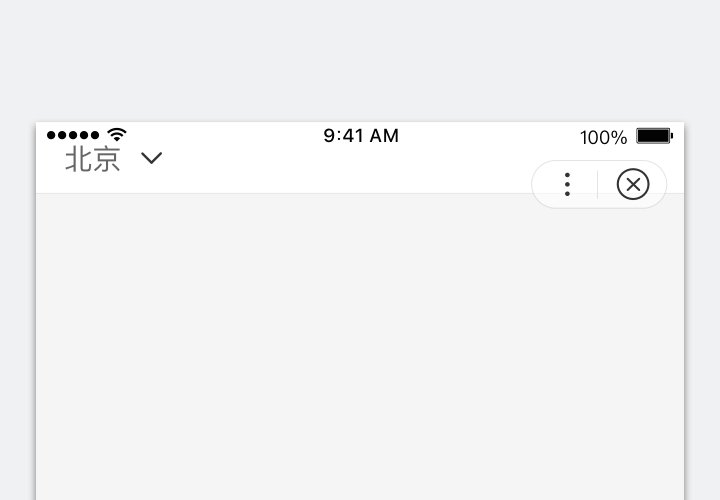Click the divider inside the capsule button
Screen dimensions: 720x500
598,184
